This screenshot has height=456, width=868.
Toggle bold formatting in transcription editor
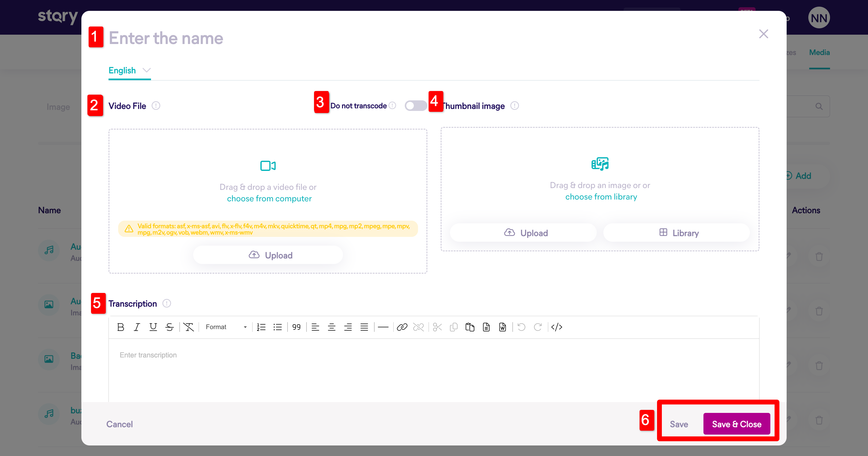121,327
